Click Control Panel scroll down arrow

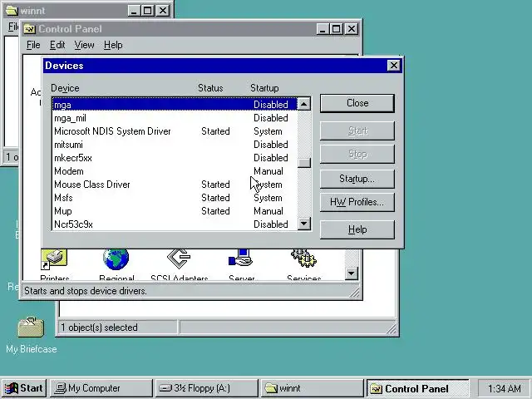pyautogui.click(x=352, y=273)
